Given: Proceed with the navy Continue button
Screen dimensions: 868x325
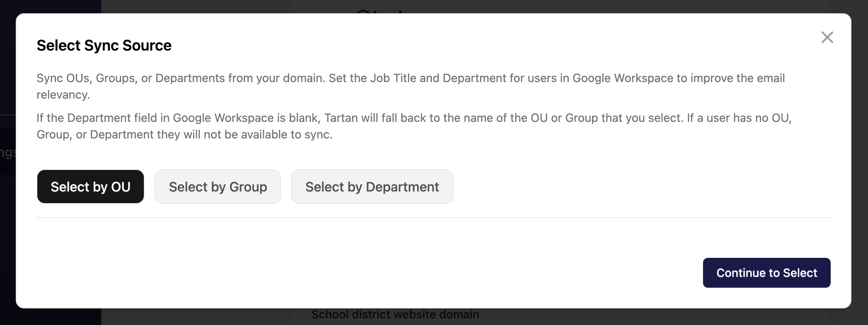Looking at the screenshot, I should (x=766, y=273).
